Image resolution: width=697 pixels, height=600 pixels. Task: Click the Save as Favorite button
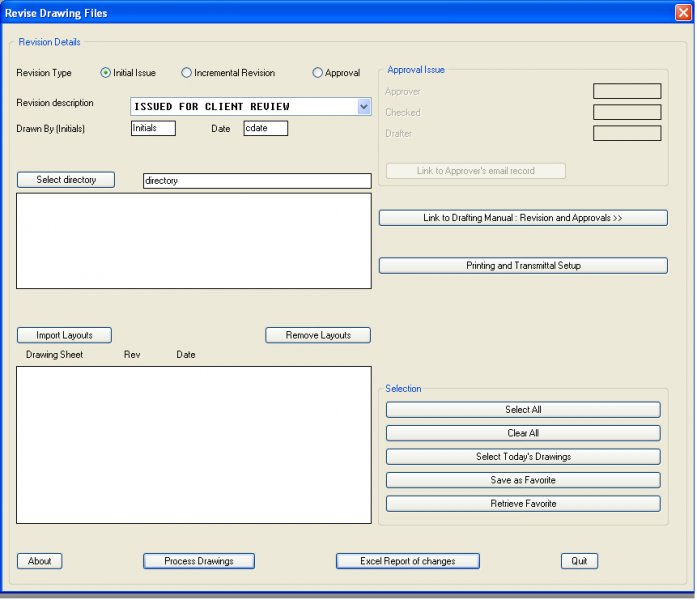[523, 480]
